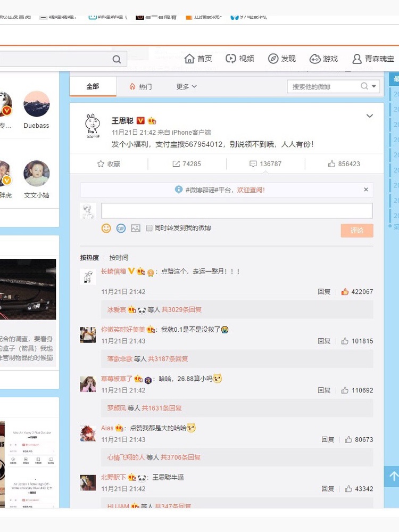Click the flame icon beside 热门
Screen dimensions: 399x532
[x=132, y=86]
